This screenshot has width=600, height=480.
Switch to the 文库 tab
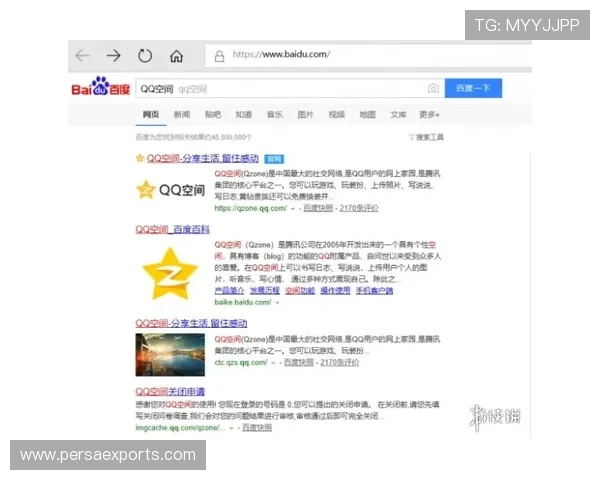tap(398, 114)
